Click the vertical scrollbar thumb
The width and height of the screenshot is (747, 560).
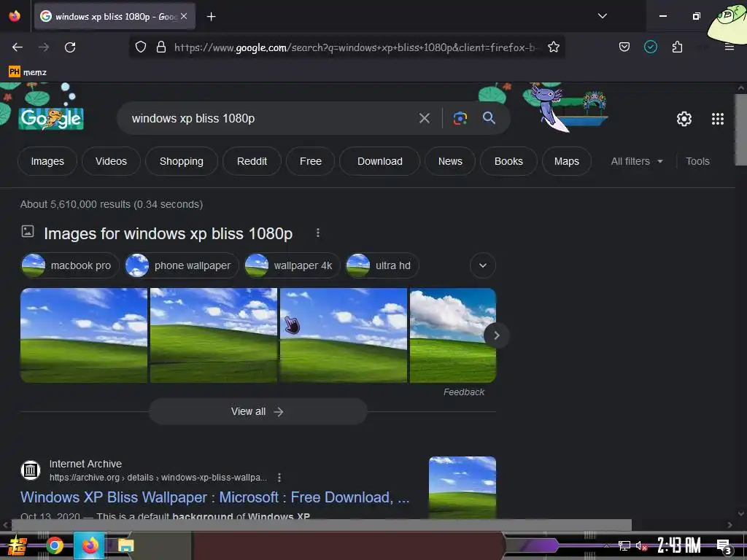coord(741,130)
